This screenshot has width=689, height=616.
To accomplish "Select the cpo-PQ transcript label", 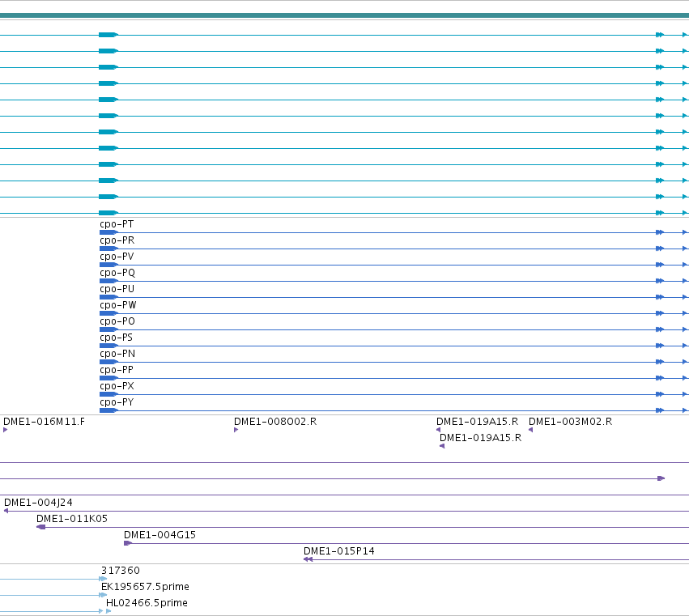I will click(117, 273).
